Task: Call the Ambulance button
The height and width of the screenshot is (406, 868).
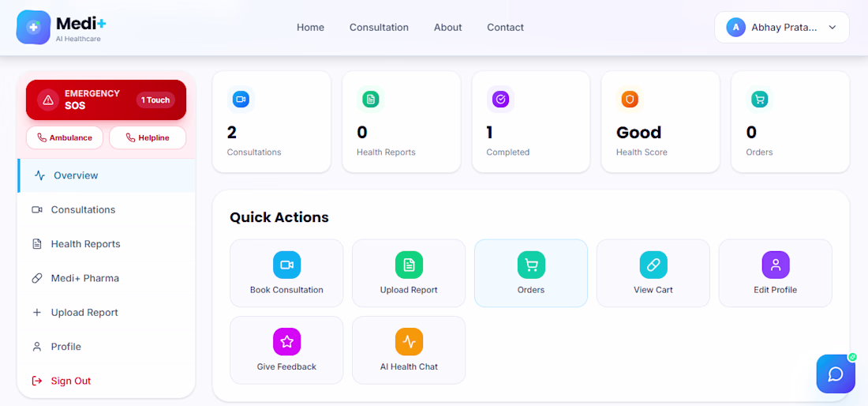Action: (65, 138)
